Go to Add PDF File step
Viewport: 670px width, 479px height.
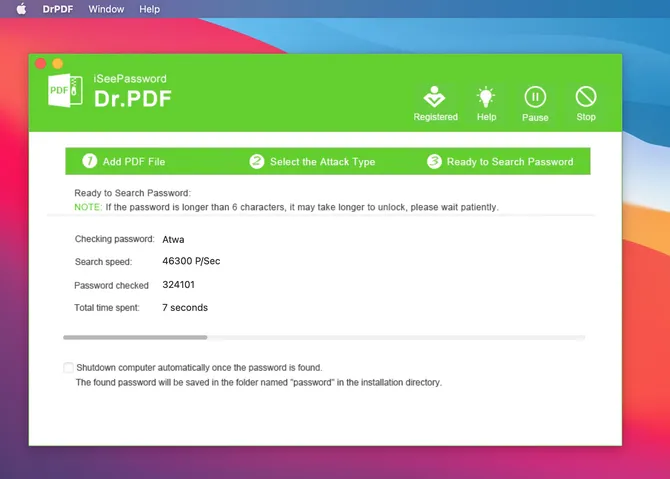coord(134,162)
